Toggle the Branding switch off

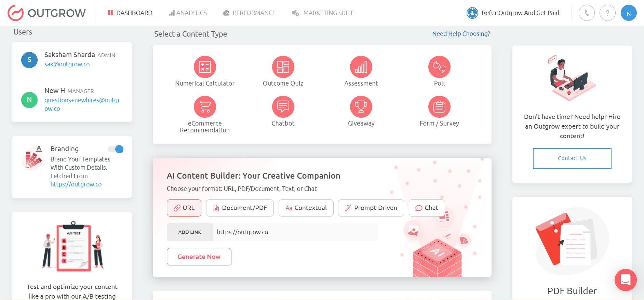pos(116,149)
